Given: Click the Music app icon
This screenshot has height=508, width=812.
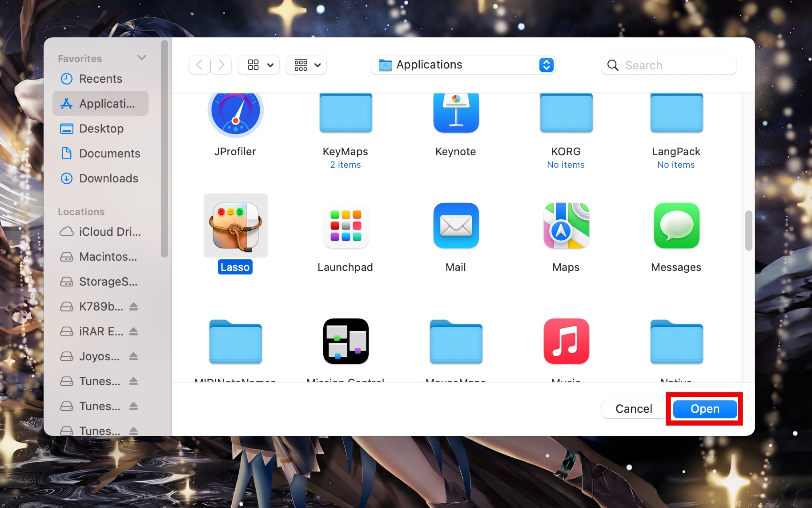Looking at the screenshot, I should click(x=566, y=341).
